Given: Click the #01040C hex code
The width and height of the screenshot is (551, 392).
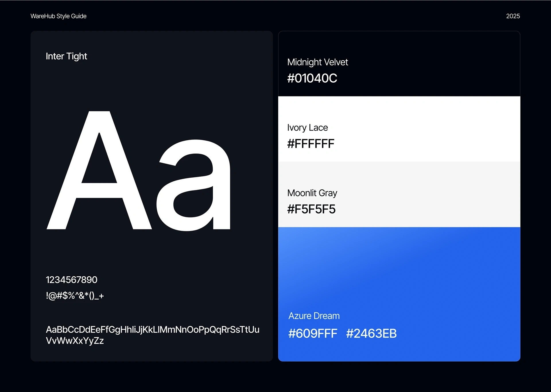Looking at the screenshot, I should point(312,78).
